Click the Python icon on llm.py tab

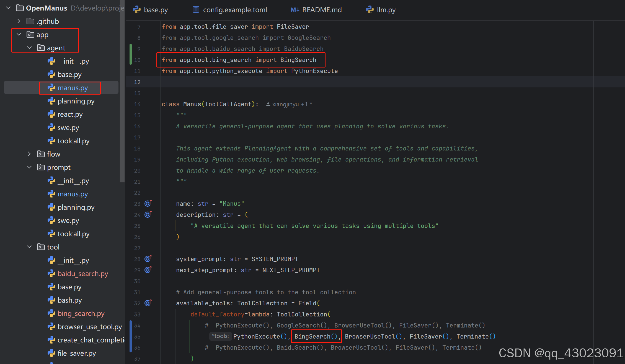click(x=370, y=10)
